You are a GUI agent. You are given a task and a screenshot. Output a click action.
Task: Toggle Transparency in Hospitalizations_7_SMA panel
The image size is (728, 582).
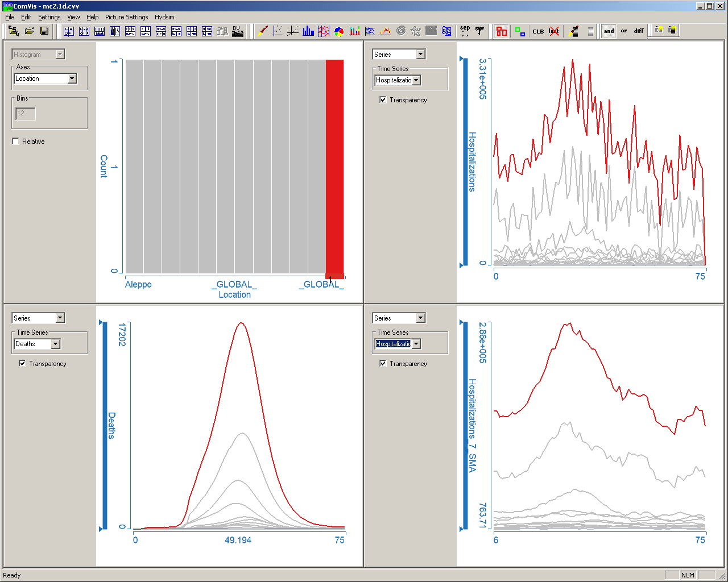[383, 364]
